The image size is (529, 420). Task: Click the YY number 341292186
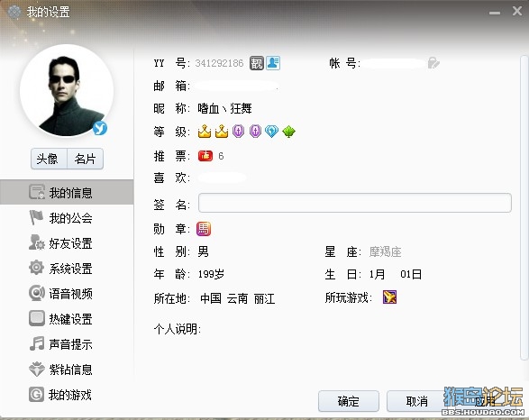tap(219, 63)
